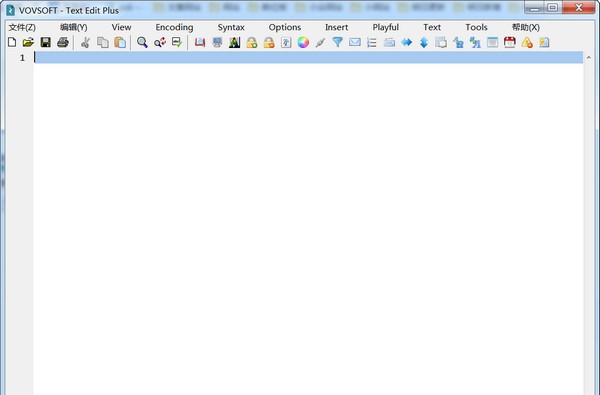Click the Text Edit Plus app icon in title bar
600x395 pixels.
point(10,10)
